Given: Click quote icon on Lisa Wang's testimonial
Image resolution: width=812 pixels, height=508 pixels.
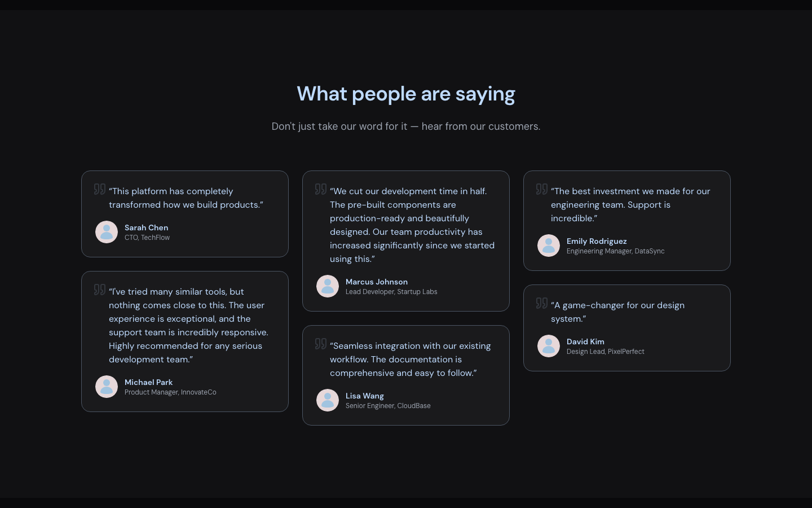Looking at the screenshot, I should click(321, 344).
